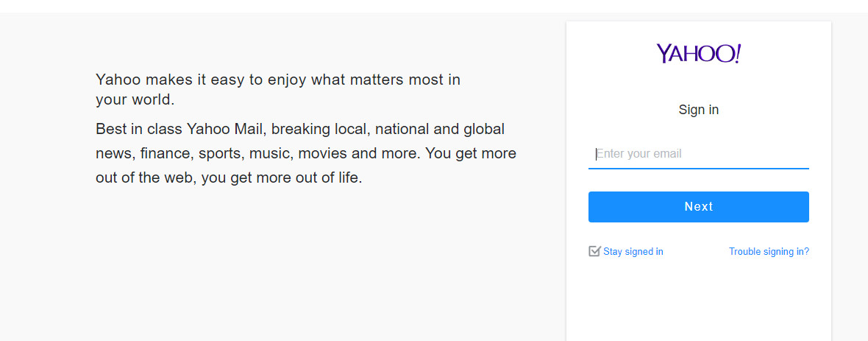This screenshot has height=341, width=868.
Task: Click the headline "Yahoo makes it easy to enjoy"
Action: click(x=278, y=80)
